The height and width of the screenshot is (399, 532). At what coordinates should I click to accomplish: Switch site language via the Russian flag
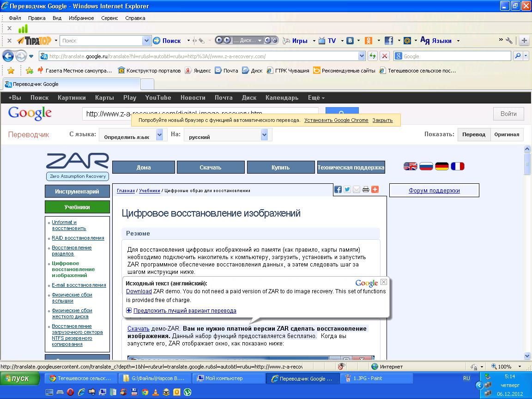pyautogui.click(x=426, y=166)
